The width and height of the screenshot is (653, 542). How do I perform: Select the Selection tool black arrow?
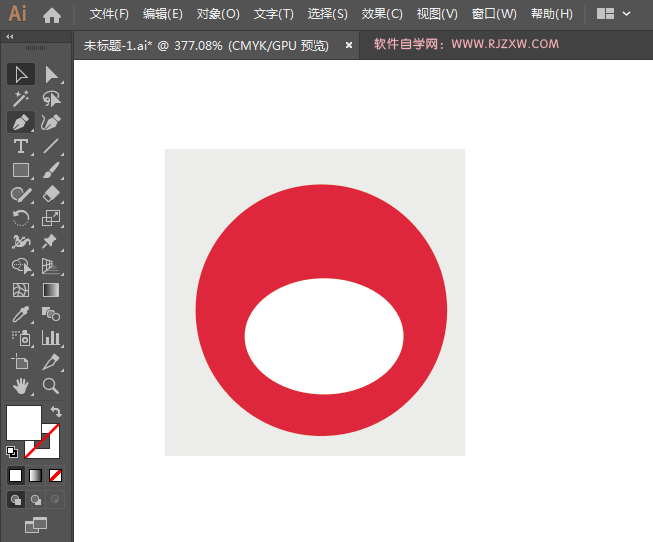[x=21, y=75]
